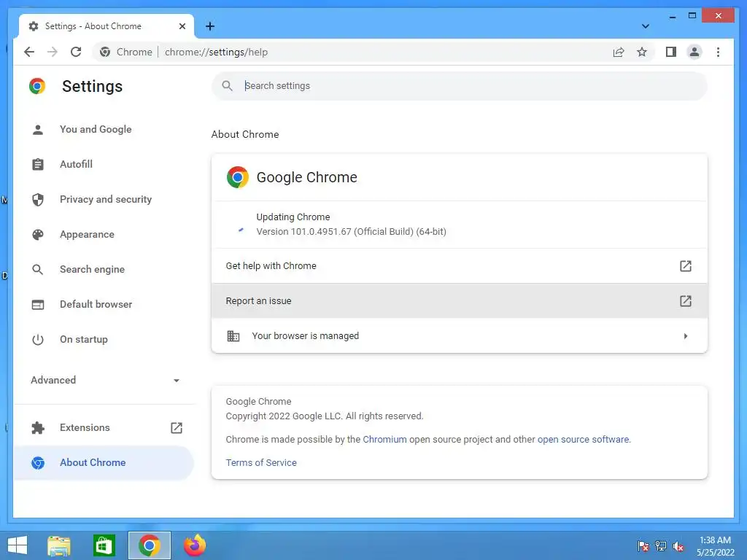Click the building icon on managed browser row

233,336
